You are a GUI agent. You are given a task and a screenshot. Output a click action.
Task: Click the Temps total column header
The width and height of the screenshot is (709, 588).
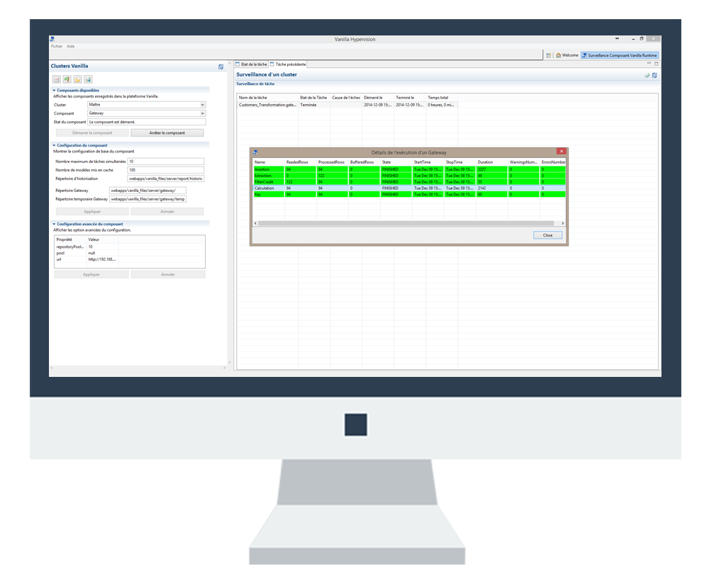(441, 98)
